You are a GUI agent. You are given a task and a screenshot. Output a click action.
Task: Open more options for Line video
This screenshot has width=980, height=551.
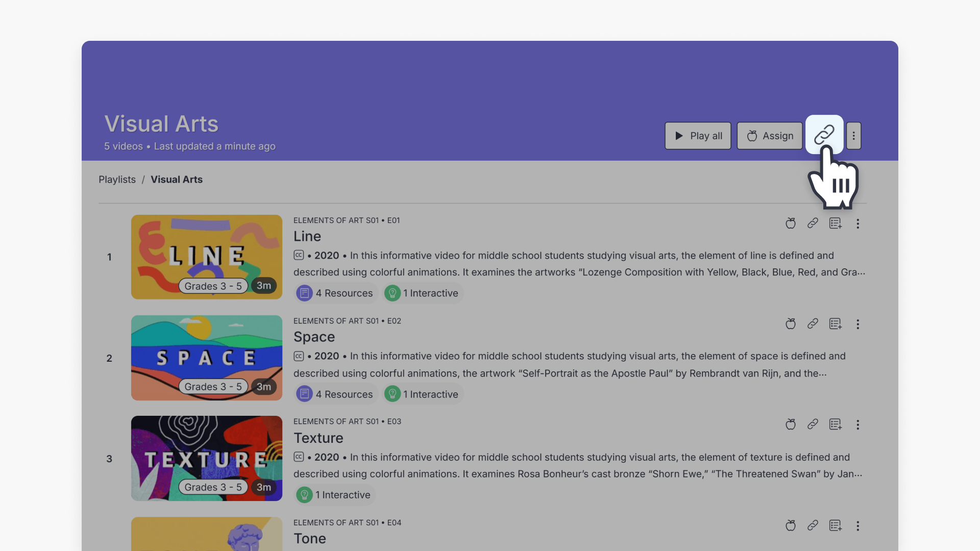[x=857, y=223]
